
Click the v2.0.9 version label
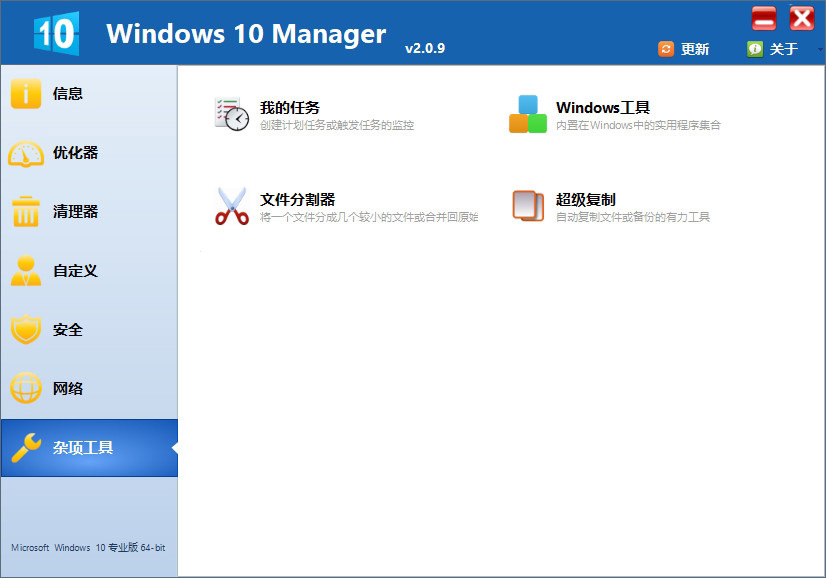click(425, 48)
